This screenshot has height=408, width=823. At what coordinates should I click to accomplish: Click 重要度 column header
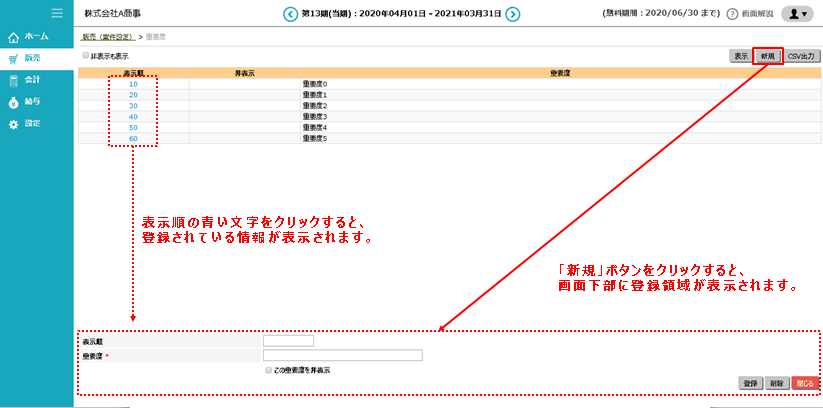pos(560,73)
